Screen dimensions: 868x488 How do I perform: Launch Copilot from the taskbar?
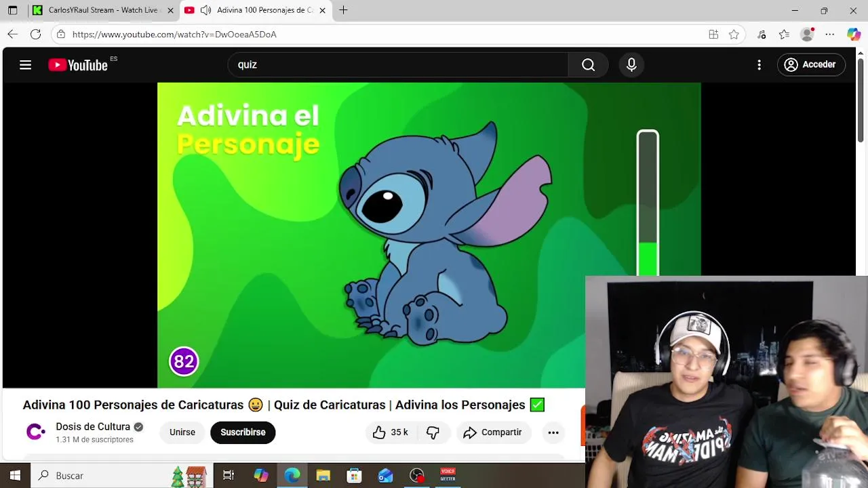tap(260, 476)
